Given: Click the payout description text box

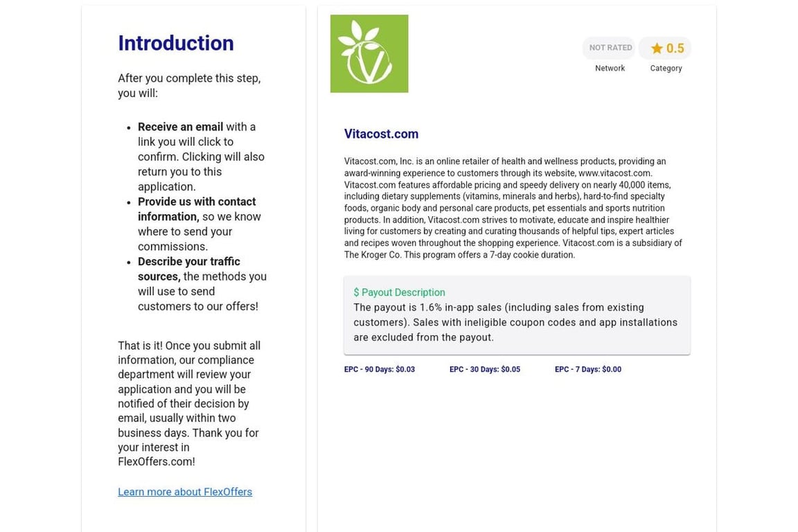Looking at the screenshot, I should coord(517,315).
